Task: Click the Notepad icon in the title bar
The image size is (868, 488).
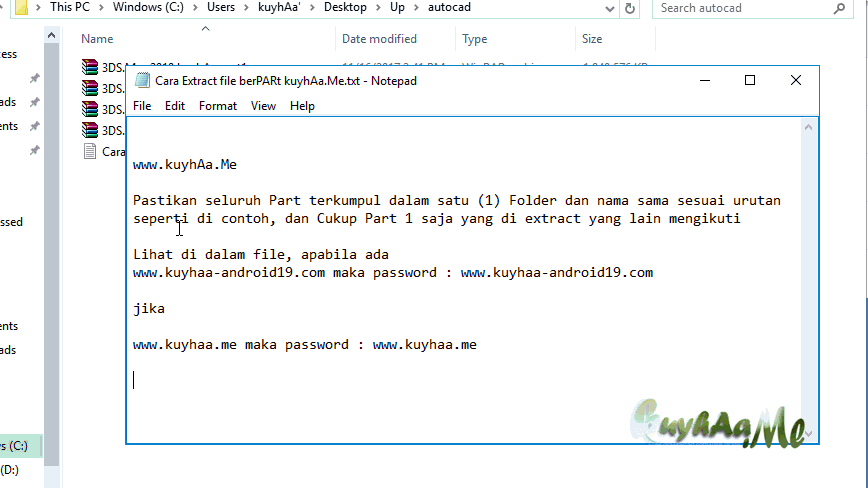Action: pyautogui.click(x=142, y=81)
